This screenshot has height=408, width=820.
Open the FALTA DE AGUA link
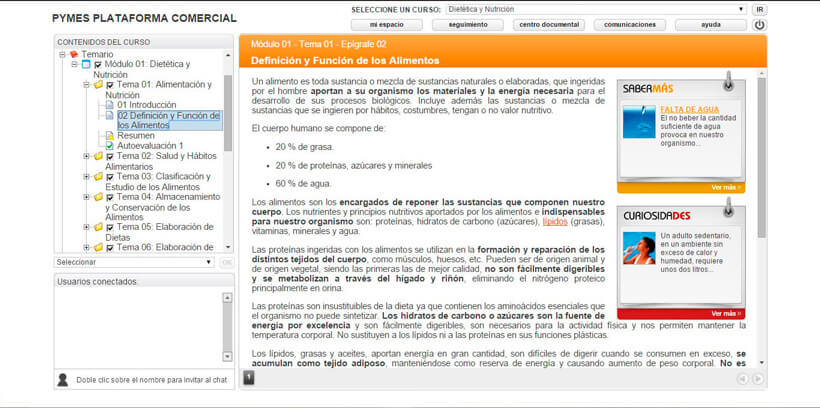tap(690, 110)
